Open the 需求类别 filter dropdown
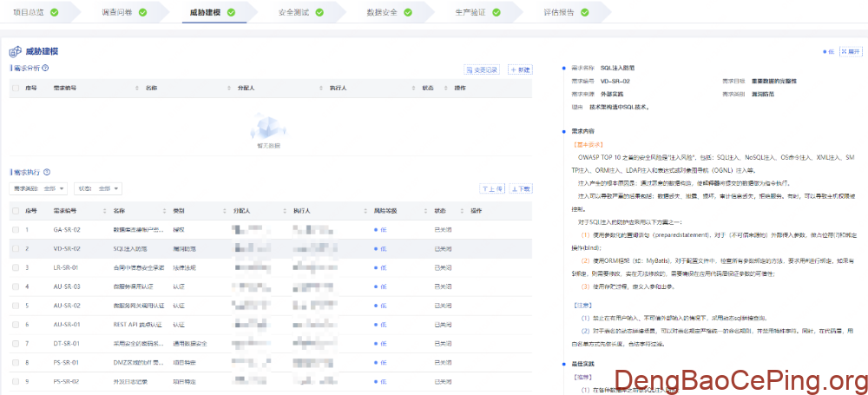 tap(39, 189)
